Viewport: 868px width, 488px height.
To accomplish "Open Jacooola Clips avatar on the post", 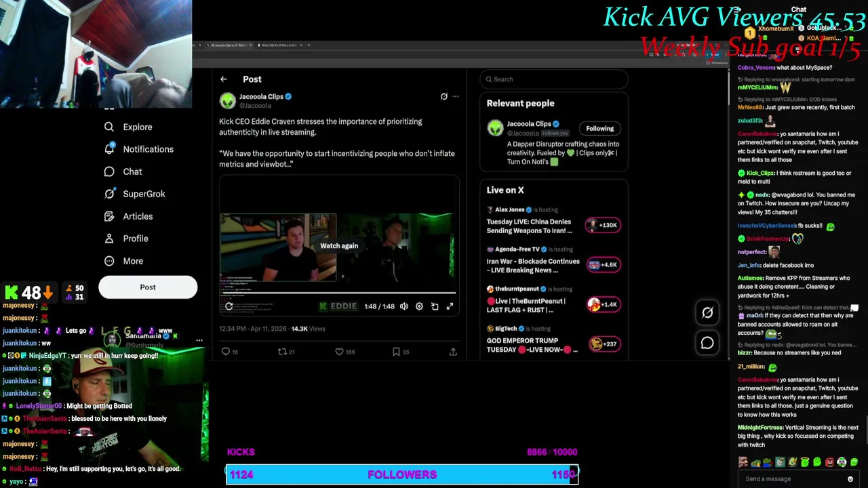I will [x=227, y=101].
